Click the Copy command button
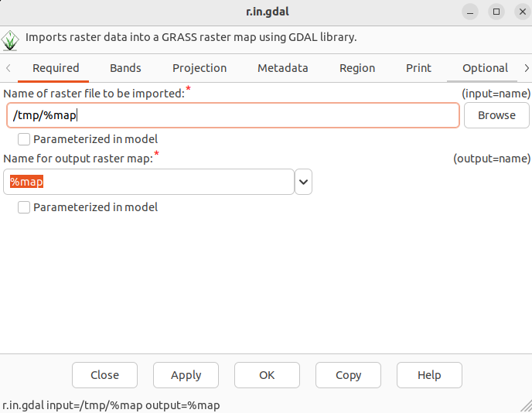The image size is (532, 413). point(348,375)
